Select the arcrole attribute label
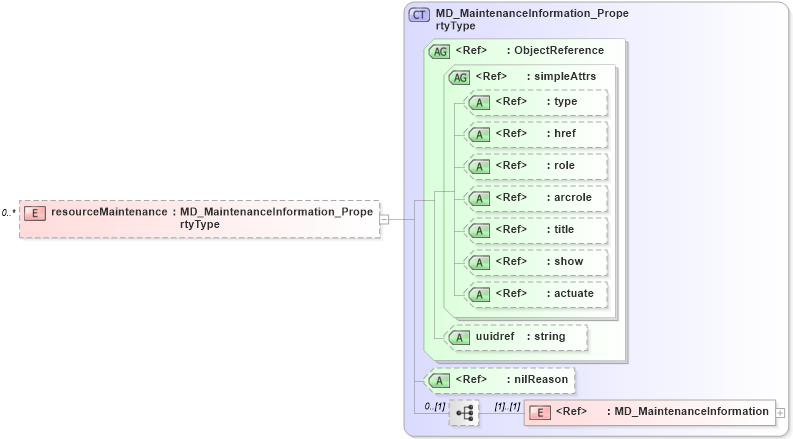 (573, 197)
